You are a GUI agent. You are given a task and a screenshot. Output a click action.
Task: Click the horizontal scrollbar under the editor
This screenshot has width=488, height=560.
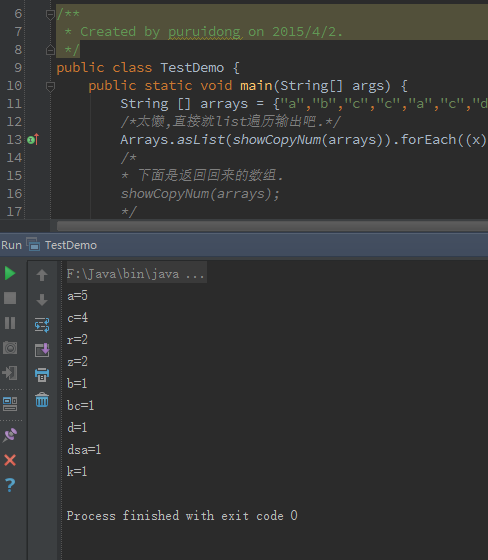pos(272,225)
